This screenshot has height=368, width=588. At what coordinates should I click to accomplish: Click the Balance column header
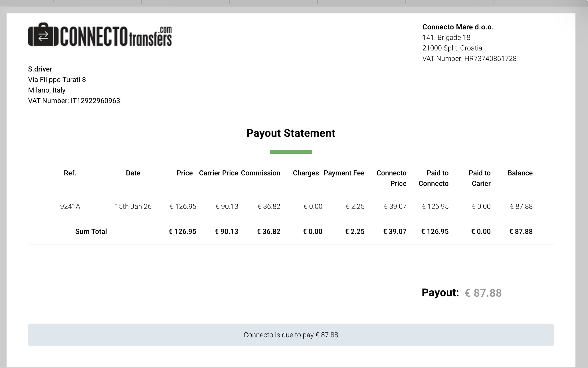(x=520, y=173)
